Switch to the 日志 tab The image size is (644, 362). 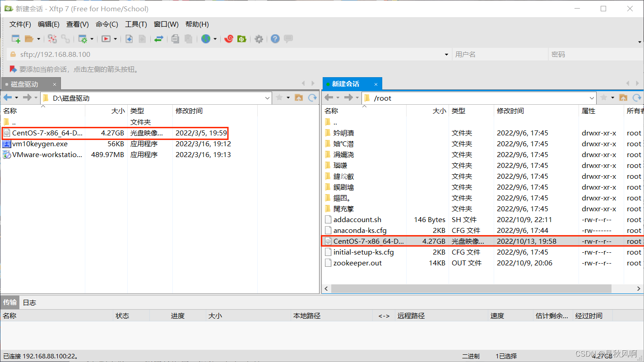(29, 302)
